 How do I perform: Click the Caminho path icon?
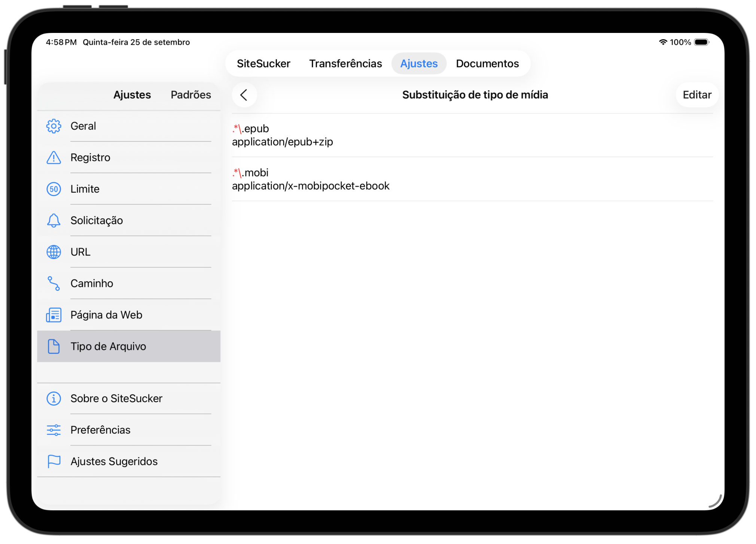(54, 283)
